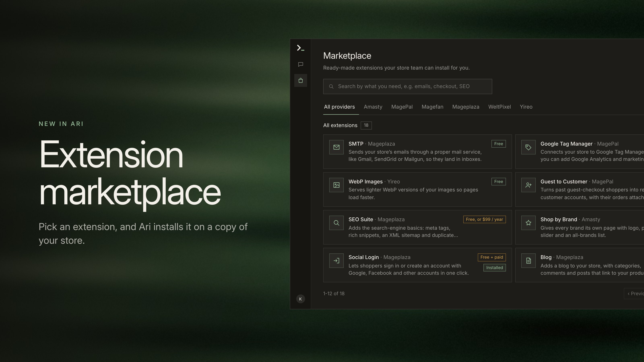Switch to the Amasty provider tab
The image size is (644, 362).
[x=373, y=107]
